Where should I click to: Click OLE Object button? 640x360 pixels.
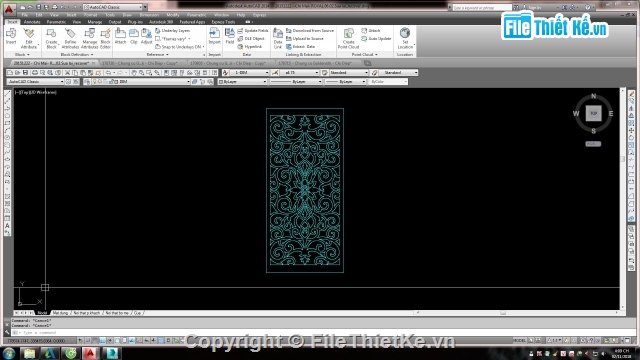pyautogui.click(x=251, y=38)
